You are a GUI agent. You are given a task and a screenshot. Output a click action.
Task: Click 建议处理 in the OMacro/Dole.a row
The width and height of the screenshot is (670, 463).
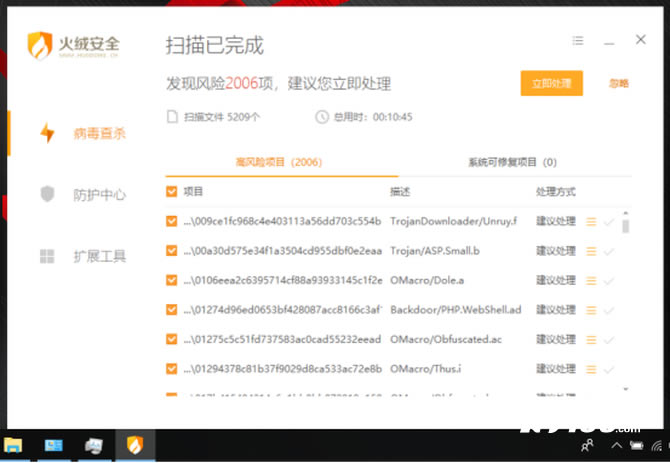pos(556,280)
